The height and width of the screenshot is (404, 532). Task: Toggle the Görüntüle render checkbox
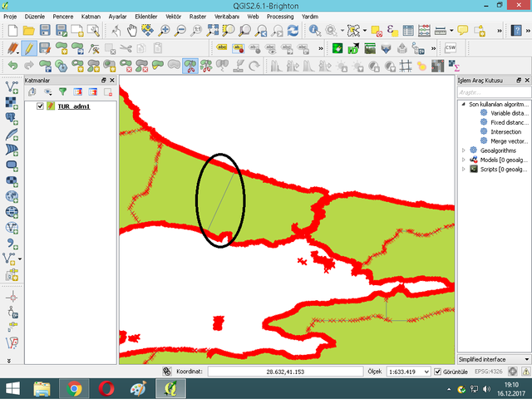(x=438, y=372)
